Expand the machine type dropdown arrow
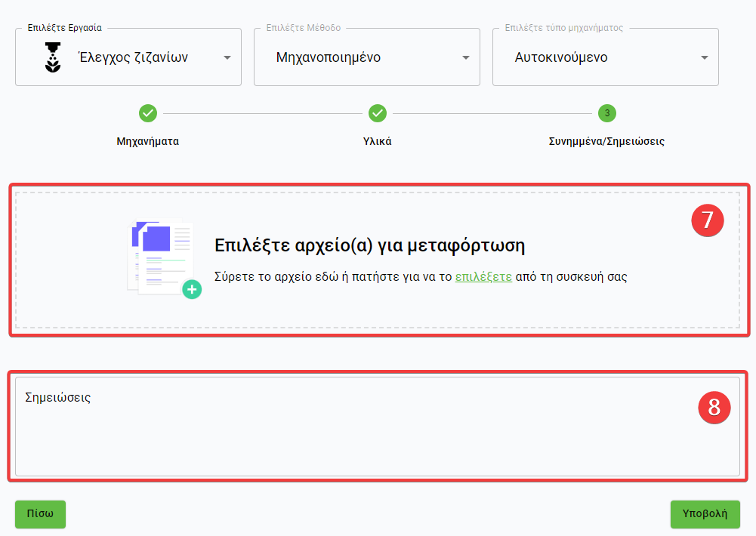The height and width of the screenshot is (536, 756). (705, 58)
